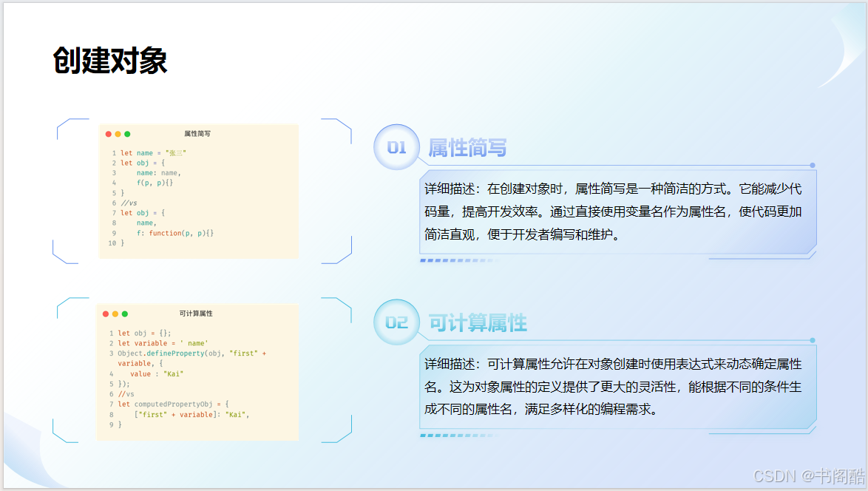The width and height of the screenshot is (868, 491).
Task: Click code line ["first" + variable]: "Kai",
Action: (191, 414)
